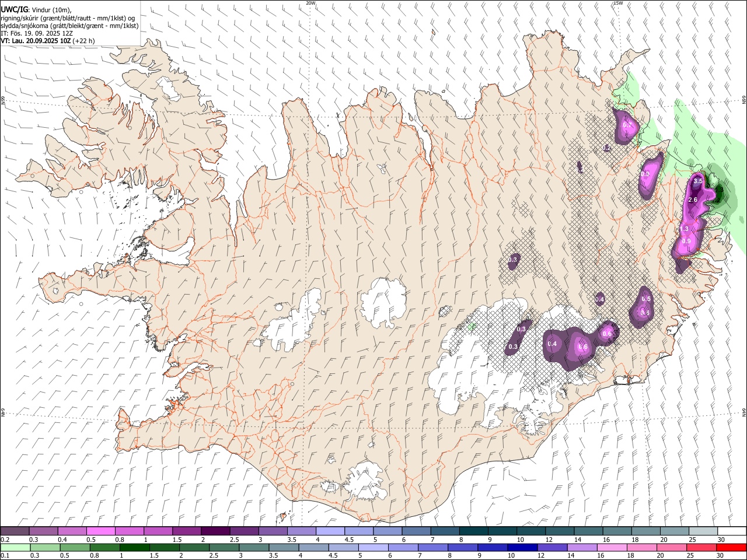Click the white Hofsjökull glacier in central Iceland
Image resolution: width=747 pixels, height=560 pixels.
(383, 302)
